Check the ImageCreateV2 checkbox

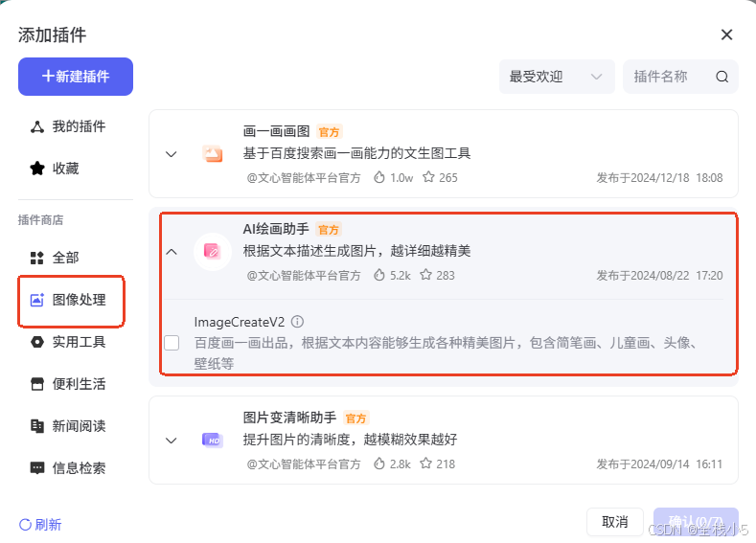172,343
